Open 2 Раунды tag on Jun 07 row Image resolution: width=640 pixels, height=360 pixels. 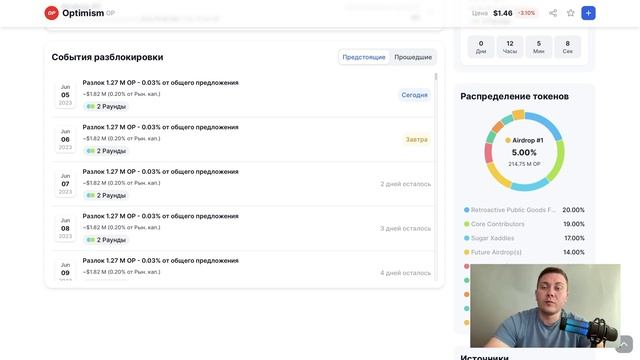click(106, 196)
